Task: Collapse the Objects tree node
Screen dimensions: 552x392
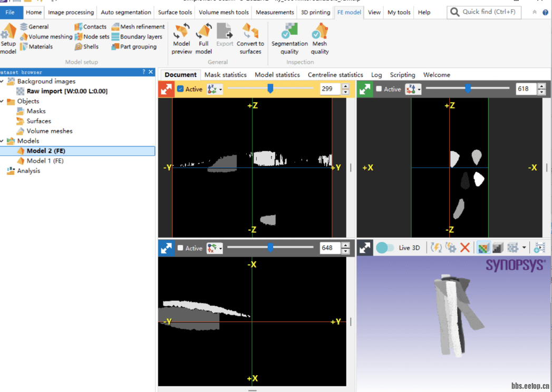Action: click(x=3, y=101)
